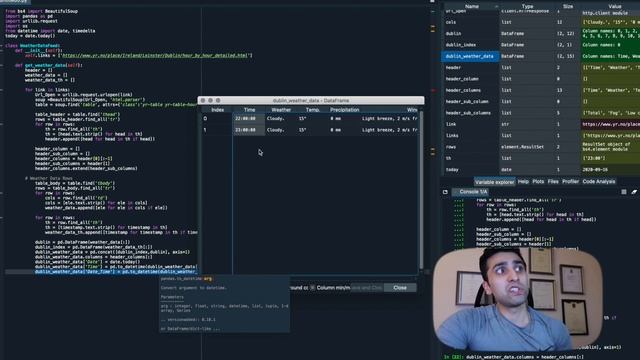
Task: Sort variables by Name column header
Action: [x=471, y=7]
